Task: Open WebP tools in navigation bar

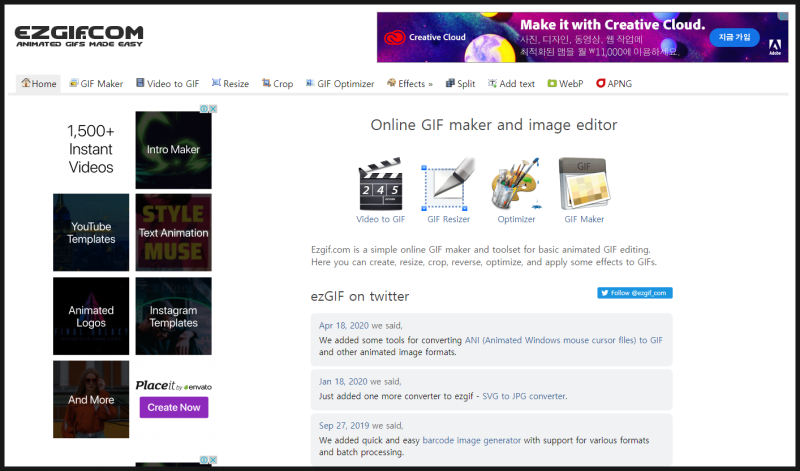Action: tap(565, 84)
